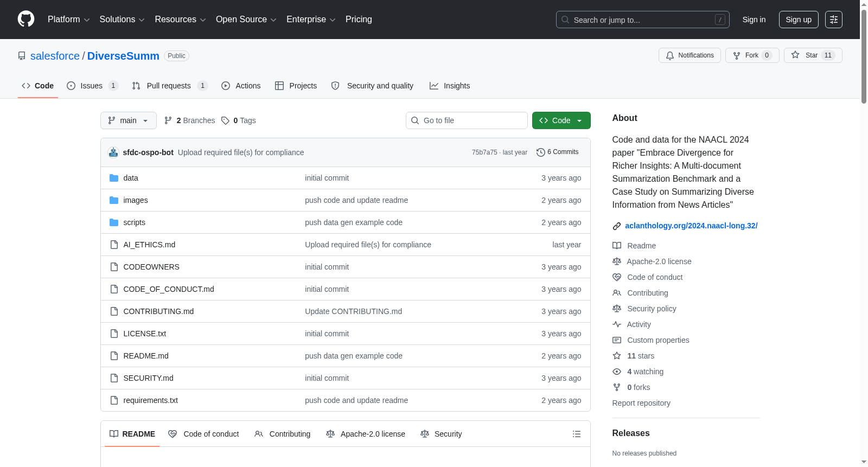
Task: Click the branches icon beside 2 Branches
Action: tap(168, 120)
